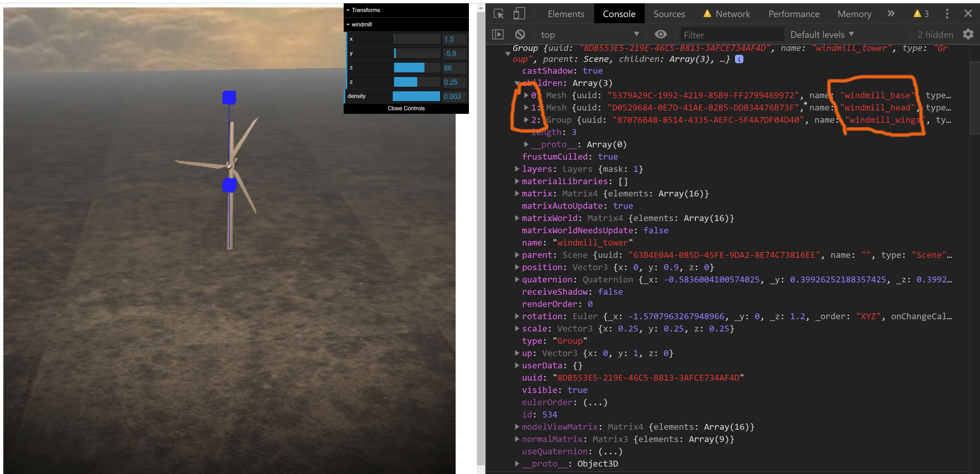Click the density slider bar
The image size is (980, 474).
click(416, 96)
